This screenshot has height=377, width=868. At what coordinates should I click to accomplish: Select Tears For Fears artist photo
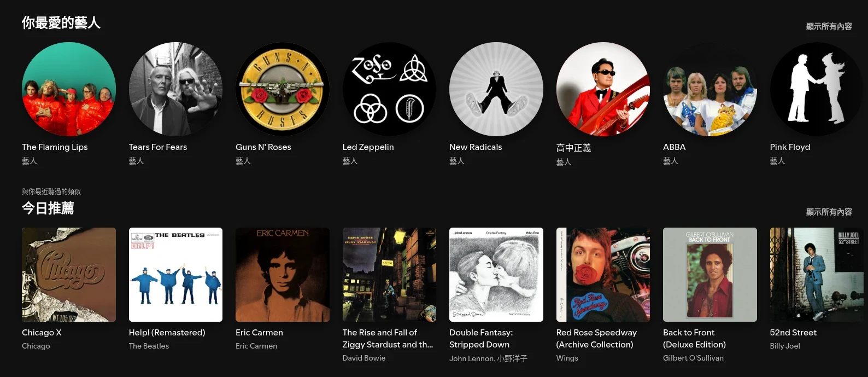tap(175, 89)
